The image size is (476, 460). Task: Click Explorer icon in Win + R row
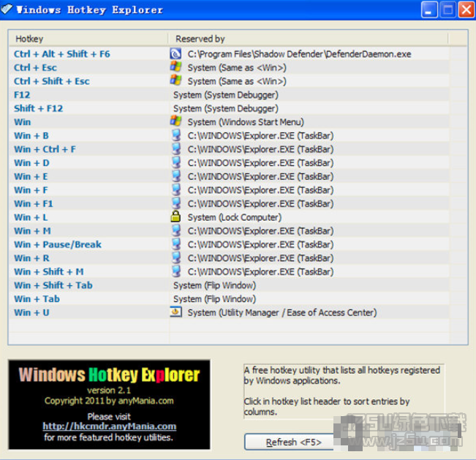pyautogui.click(x=176, y=257)
